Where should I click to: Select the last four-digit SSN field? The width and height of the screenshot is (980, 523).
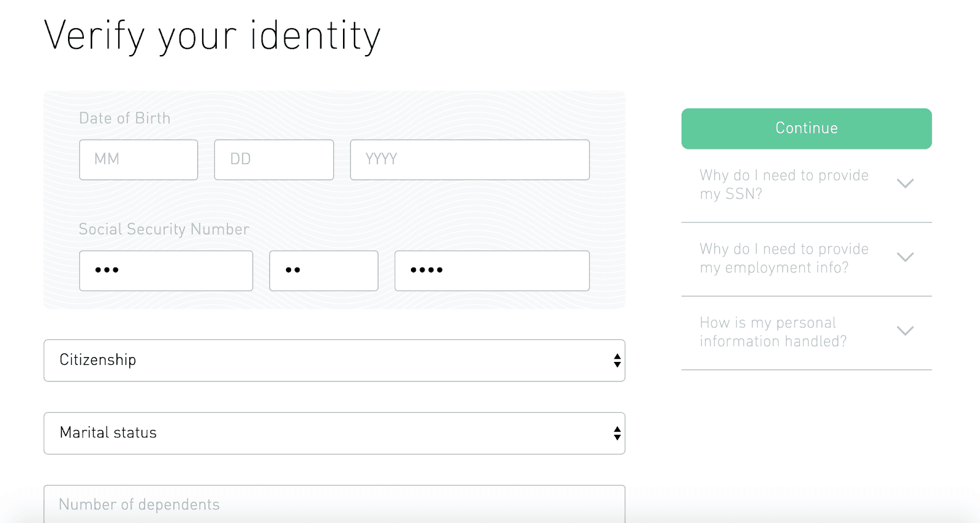pyautogui.click(x=492, y=271)
